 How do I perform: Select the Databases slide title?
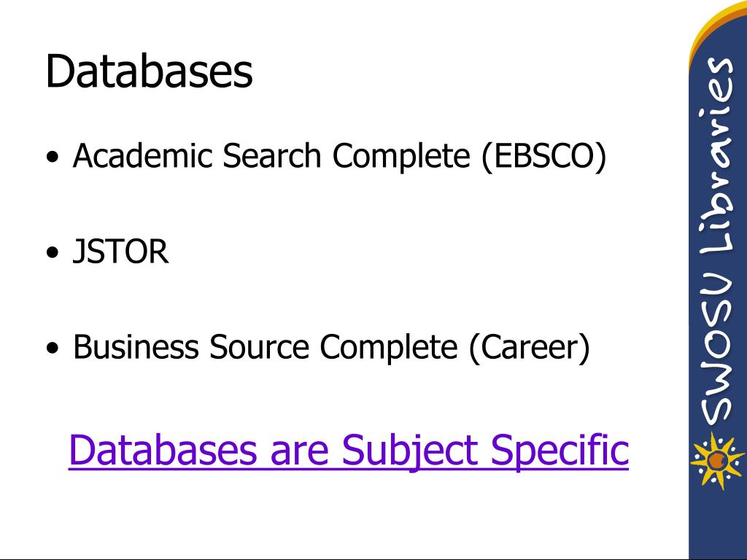coord(149,71)
